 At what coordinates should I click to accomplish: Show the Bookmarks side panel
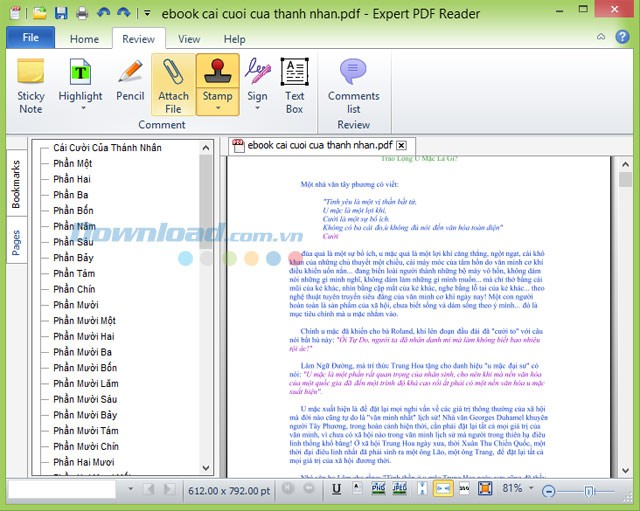click(16, 184)
